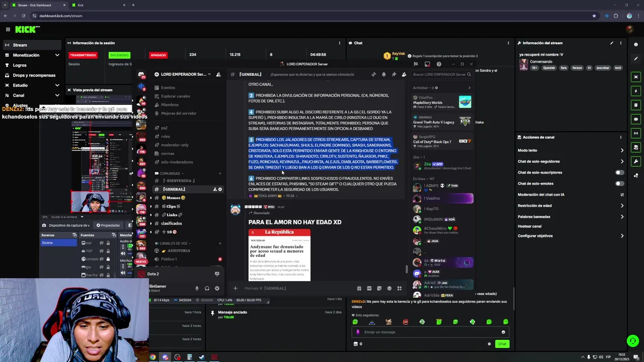Open Stream in Kick sidebar
The image size is (644, 362).
point(32,45)
